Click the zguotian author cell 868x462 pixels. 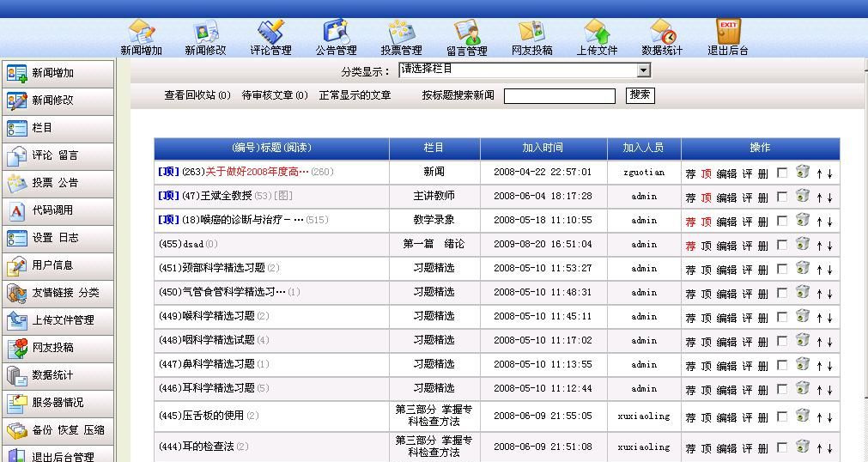pyautogui.click(x=644, y=173)
